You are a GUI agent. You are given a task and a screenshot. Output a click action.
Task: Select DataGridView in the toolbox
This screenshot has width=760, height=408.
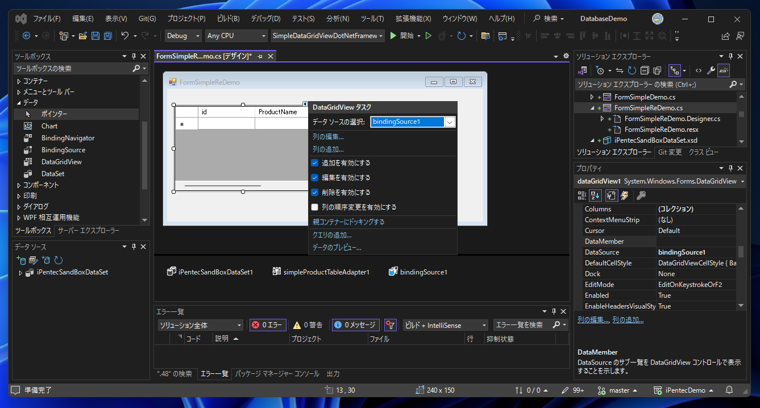pos(62,162)
